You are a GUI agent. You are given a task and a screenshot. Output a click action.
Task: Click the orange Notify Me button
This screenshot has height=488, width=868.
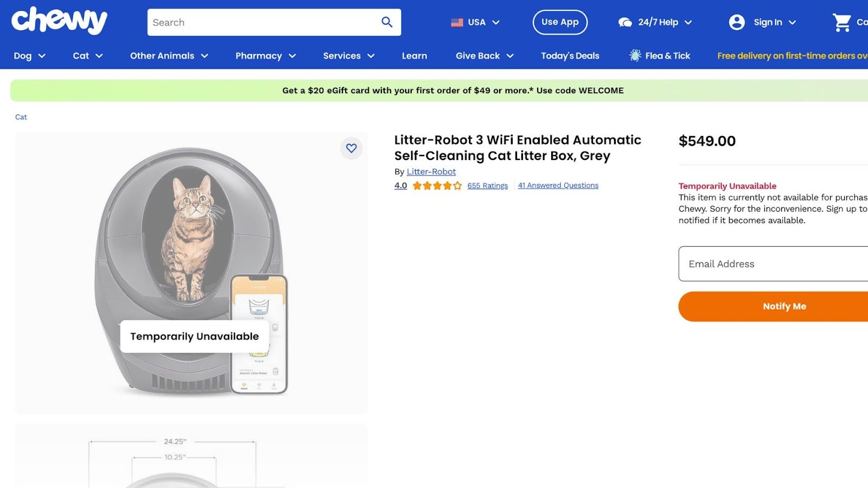[774, 306]
